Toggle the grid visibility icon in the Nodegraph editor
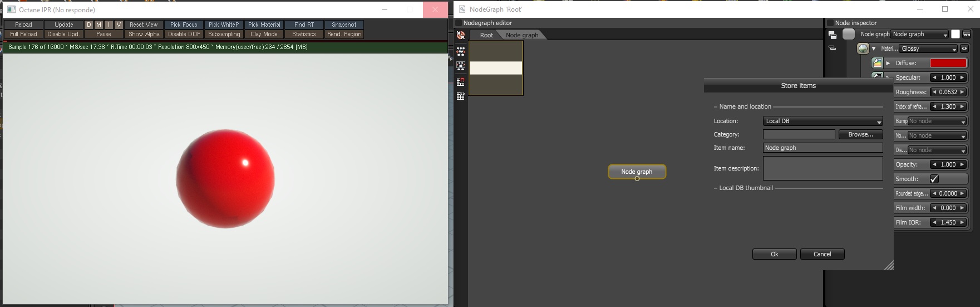 [461, 96]
